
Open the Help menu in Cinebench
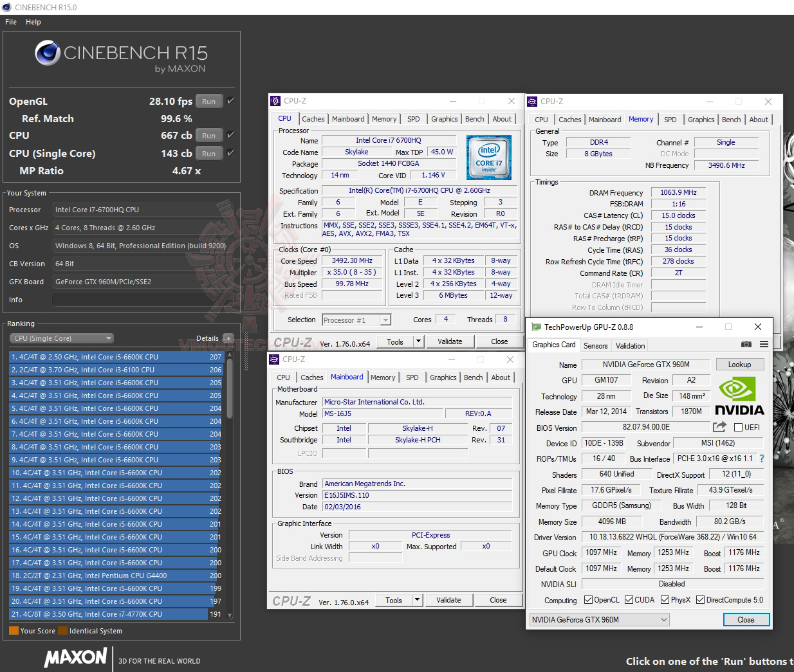pos(33,22)
